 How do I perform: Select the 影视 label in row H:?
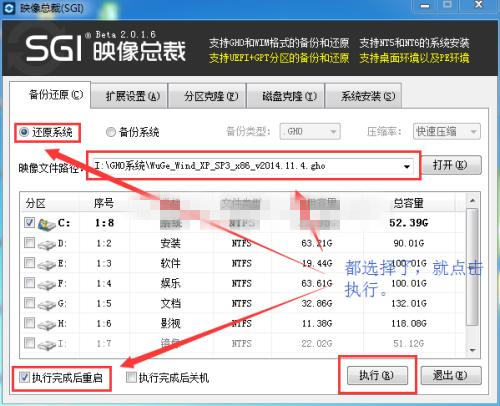point(170,324)
